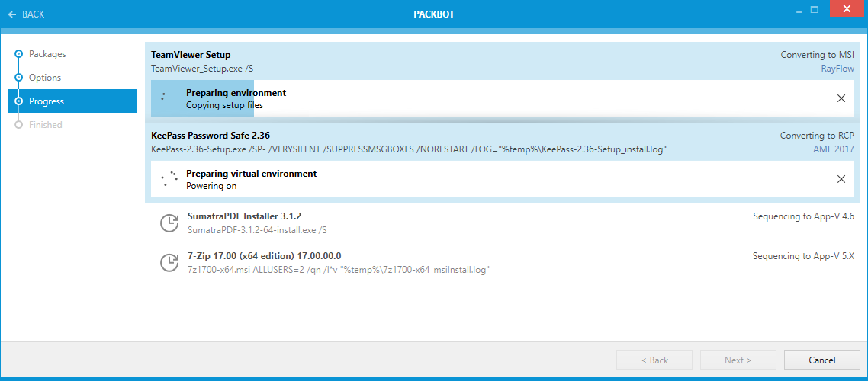This screenshot has width=868, height=381.
Task: Click the back arrow in title bar
Action: (x=12, y=14)
